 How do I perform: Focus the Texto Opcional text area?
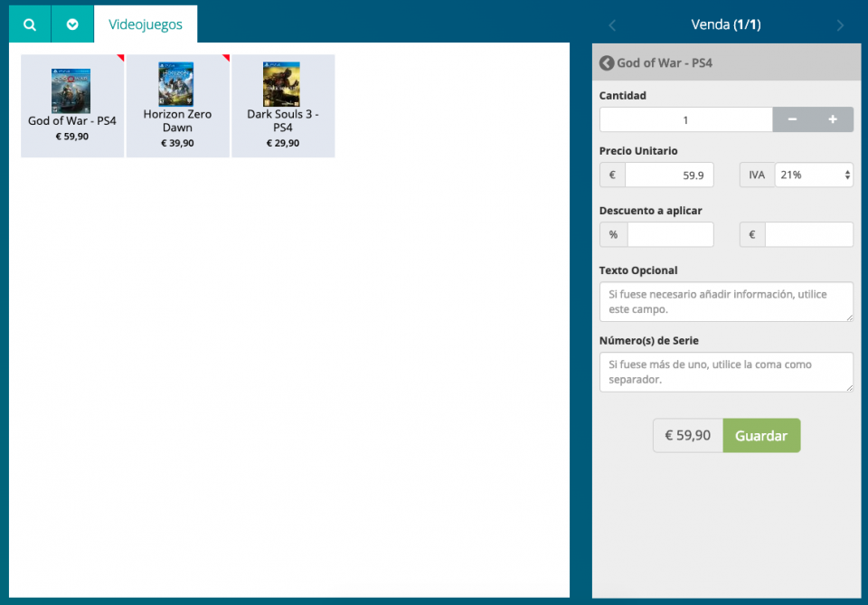pyautogui.click(x=726, y=301)
